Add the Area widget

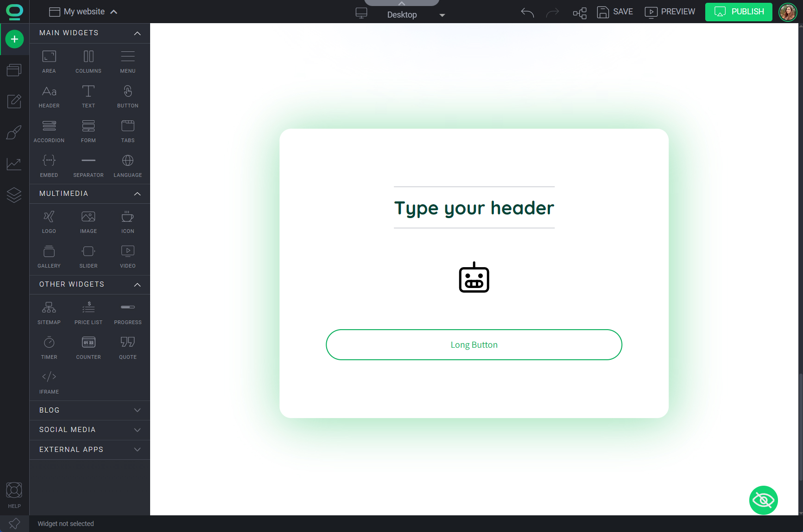click(49, 62)
